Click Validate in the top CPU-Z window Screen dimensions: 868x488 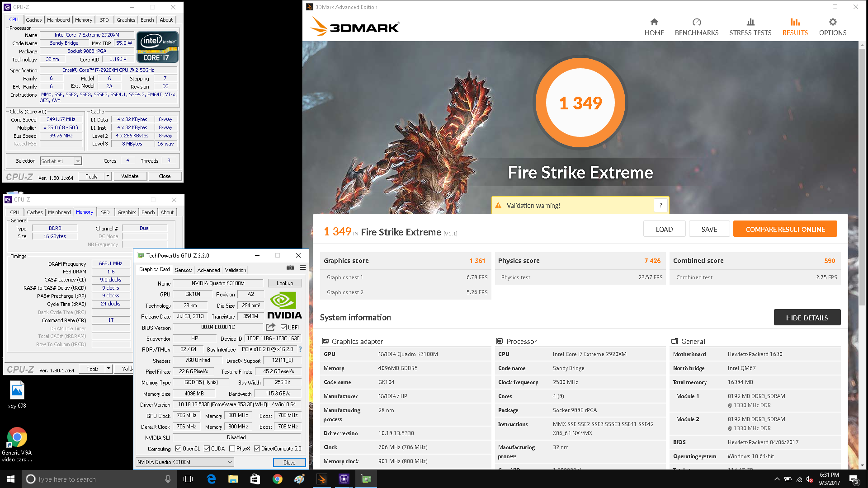[130, 176]
